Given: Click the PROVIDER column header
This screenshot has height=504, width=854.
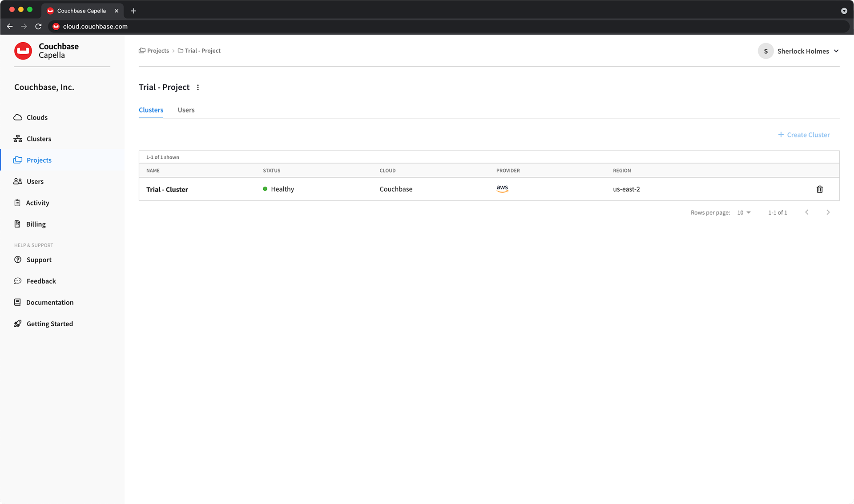Looking at the screenshot, I should tap(508, 171).
